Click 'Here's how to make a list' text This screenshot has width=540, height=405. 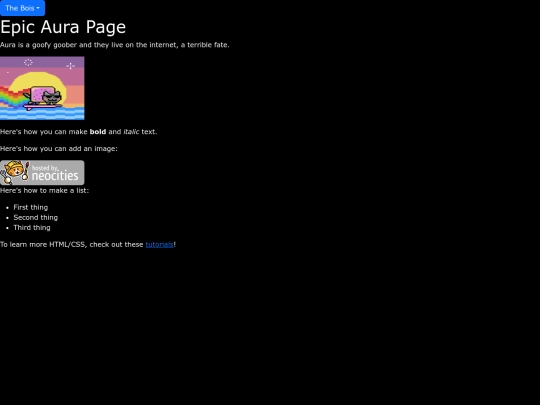click(x=44, y=190)
